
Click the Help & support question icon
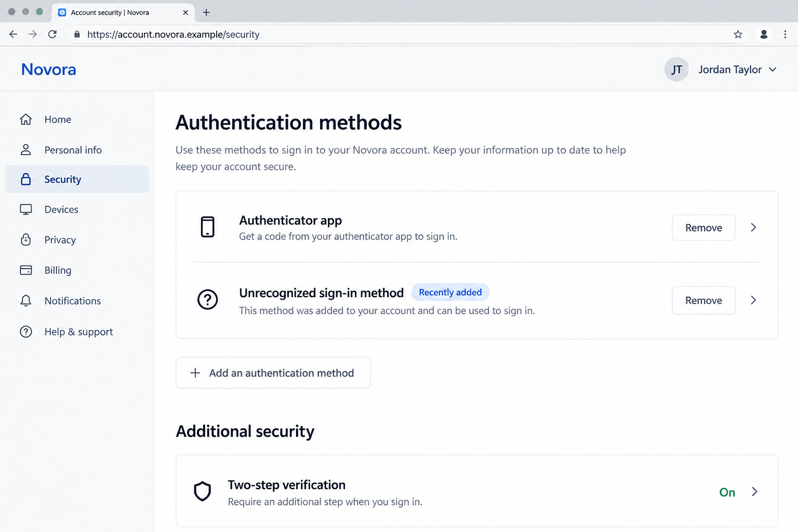[26, 331]
